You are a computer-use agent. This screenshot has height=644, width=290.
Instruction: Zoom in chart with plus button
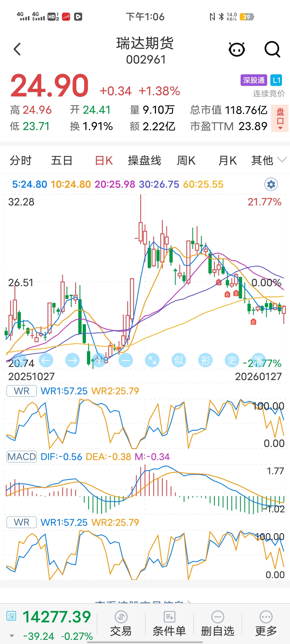(x=99, y=360)
